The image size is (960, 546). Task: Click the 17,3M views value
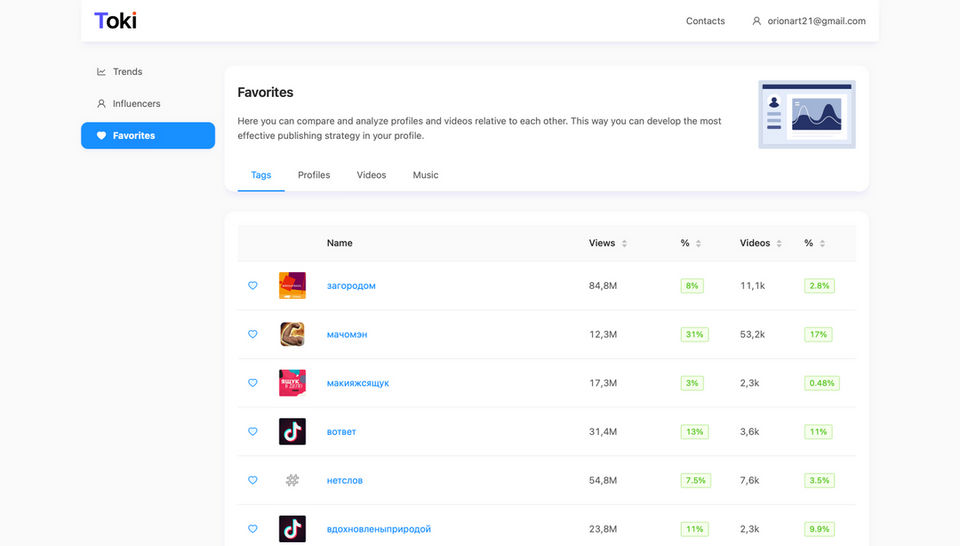pos(602,383)
